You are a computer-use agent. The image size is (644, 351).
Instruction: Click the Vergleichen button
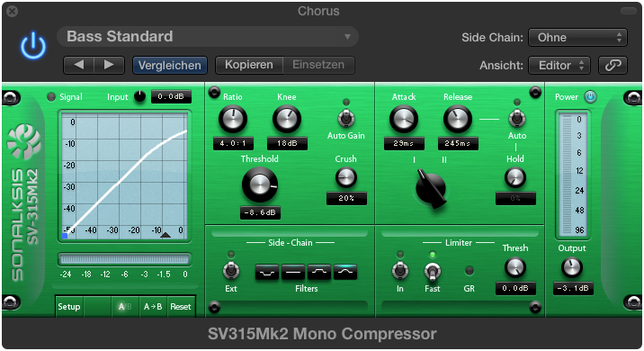click(x=170, y=66)
